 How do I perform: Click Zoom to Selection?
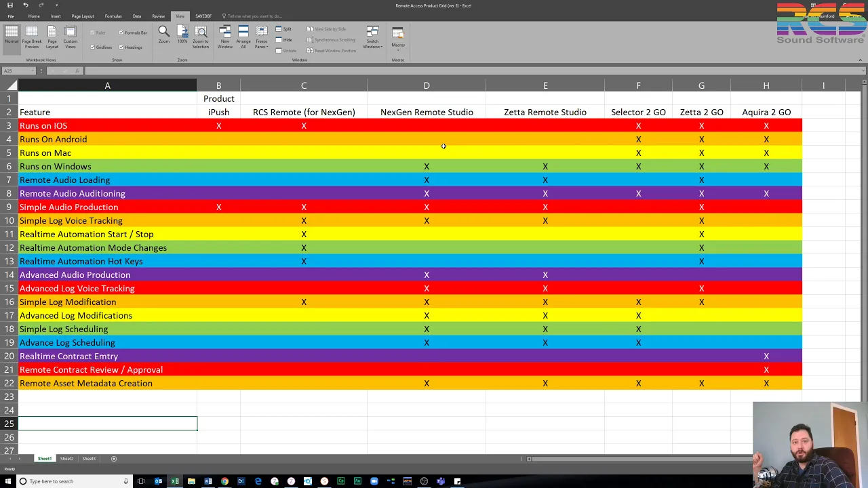click(201, 37)
